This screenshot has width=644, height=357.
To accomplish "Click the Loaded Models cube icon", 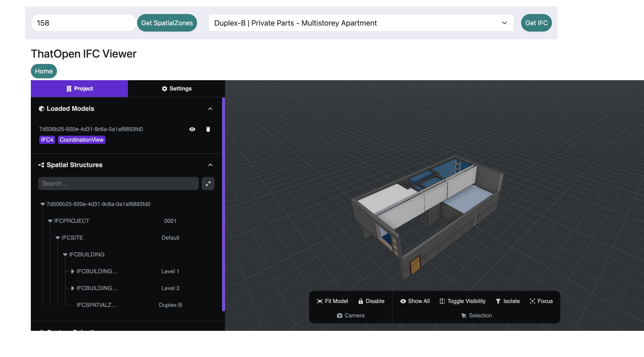I will (x=41, y=109).
